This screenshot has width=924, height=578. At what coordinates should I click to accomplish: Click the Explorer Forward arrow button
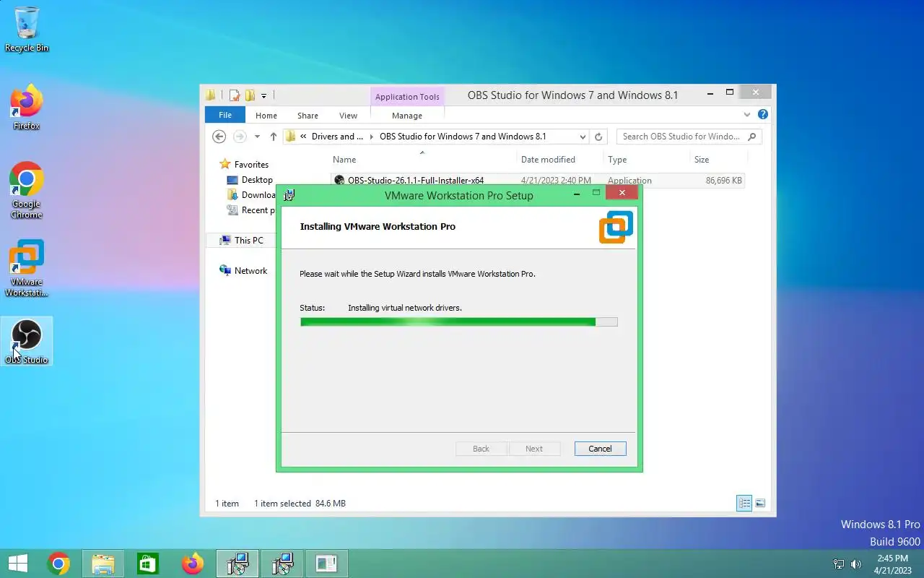pos(240,137)
